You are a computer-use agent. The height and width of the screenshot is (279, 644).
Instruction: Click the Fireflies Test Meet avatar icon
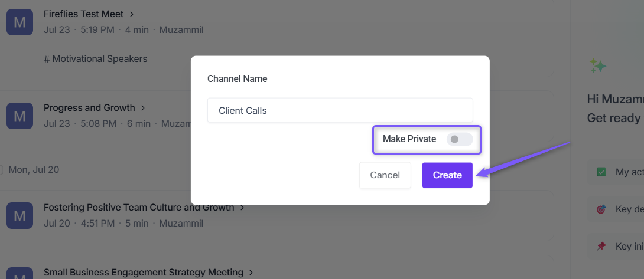click(19, 22)
